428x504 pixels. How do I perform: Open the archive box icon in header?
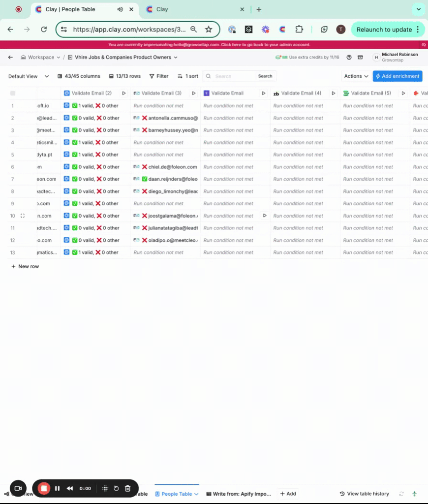360,57
